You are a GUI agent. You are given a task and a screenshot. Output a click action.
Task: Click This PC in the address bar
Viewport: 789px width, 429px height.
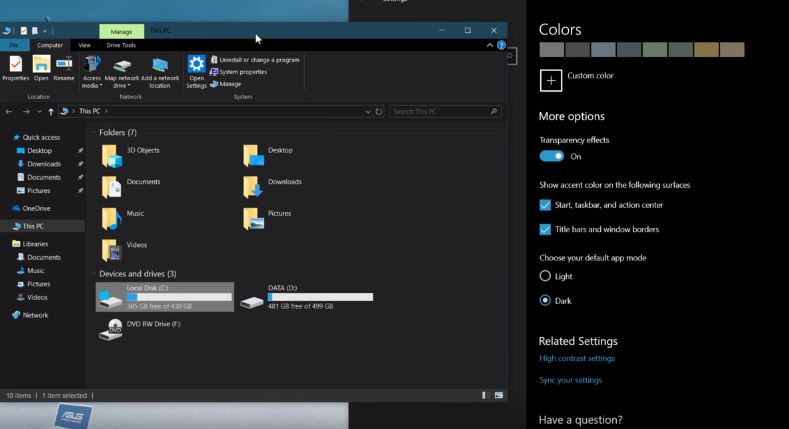(x=90, y=112)
